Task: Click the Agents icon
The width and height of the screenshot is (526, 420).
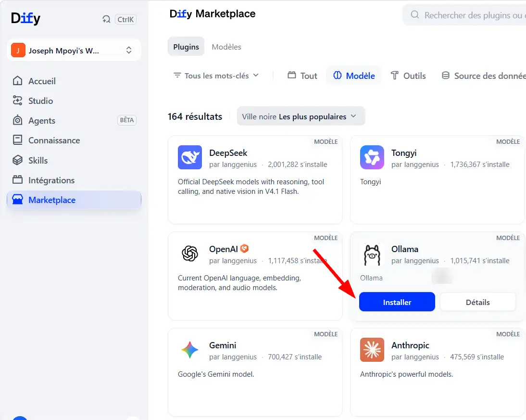Action: click(x=17, y=120)
